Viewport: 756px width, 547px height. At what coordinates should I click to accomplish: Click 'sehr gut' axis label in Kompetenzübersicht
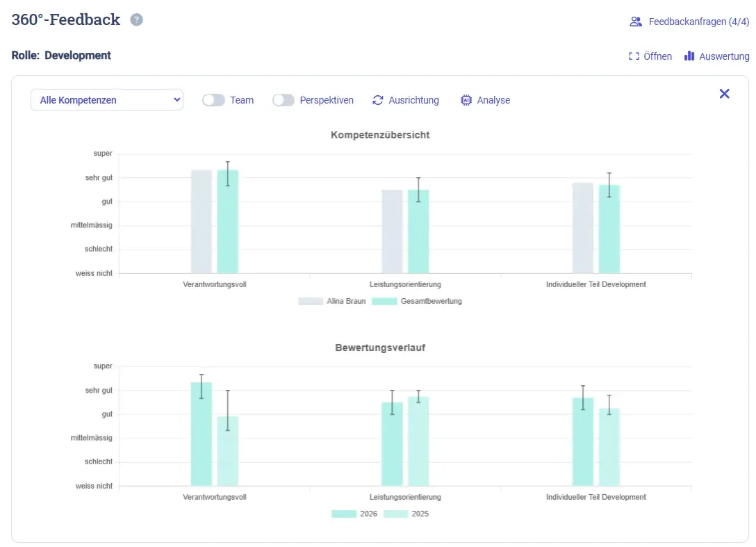pos(99,177)
